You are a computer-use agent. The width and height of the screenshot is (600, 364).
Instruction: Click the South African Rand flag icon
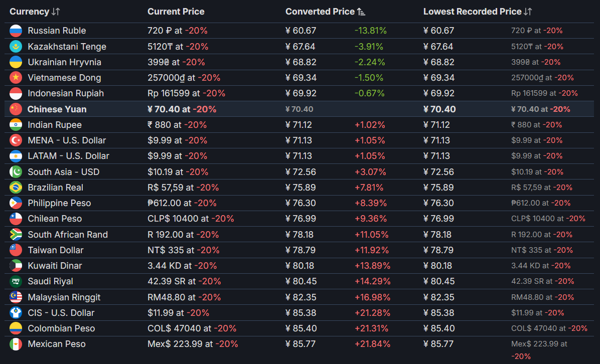[16, 235]
